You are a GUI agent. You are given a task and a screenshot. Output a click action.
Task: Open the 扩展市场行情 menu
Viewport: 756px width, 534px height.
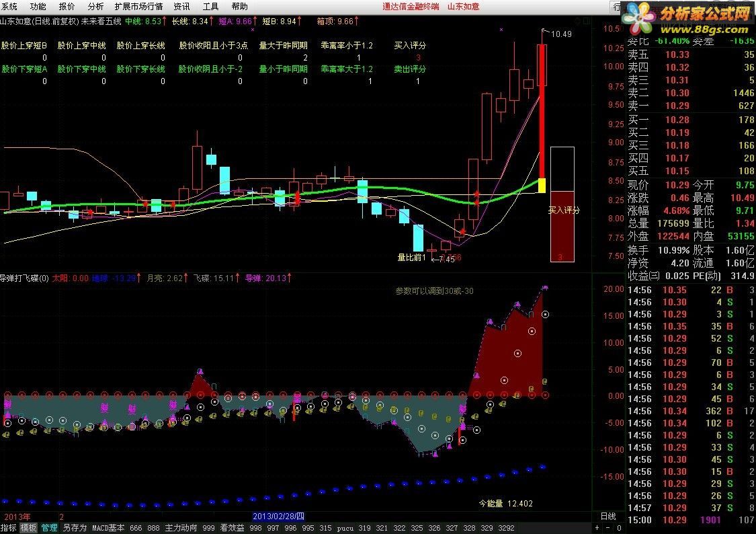(x=139, y=6)
